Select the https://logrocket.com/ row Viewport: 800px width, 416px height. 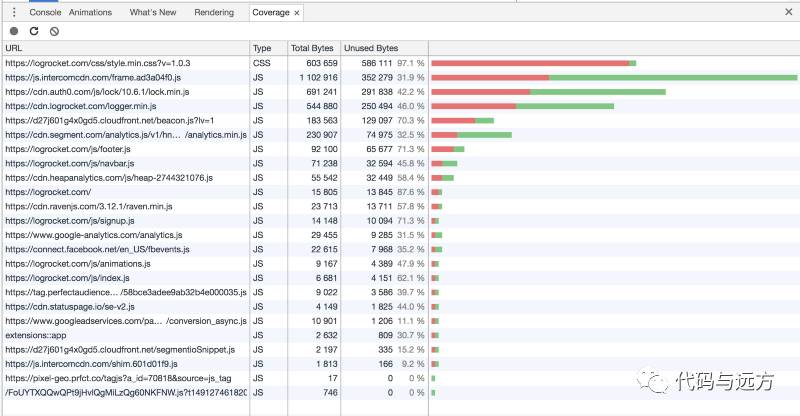point(401,192)
